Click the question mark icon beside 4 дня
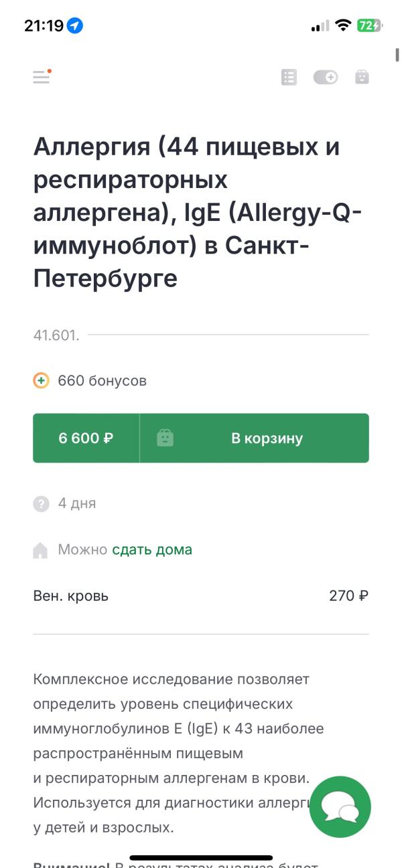This screenshot has width=402, height=868. pyautogui.click(x=42, y=503)
